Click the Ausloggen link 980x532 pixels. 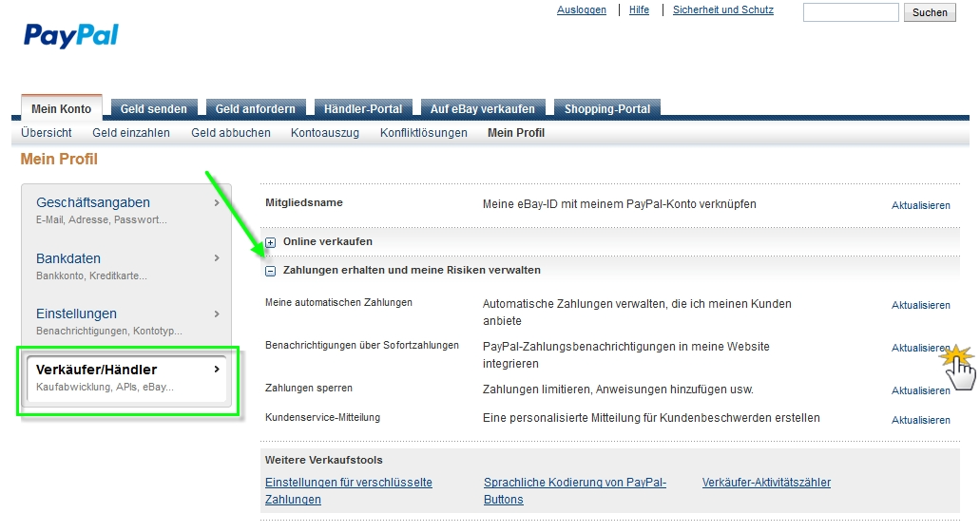(x=581, y=10)
